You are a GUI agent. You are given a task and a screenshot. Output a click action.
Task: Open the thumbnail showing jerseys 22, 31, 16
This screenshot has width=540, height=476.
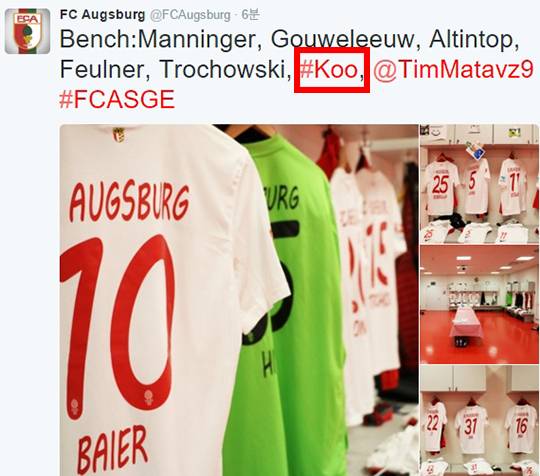479,421
